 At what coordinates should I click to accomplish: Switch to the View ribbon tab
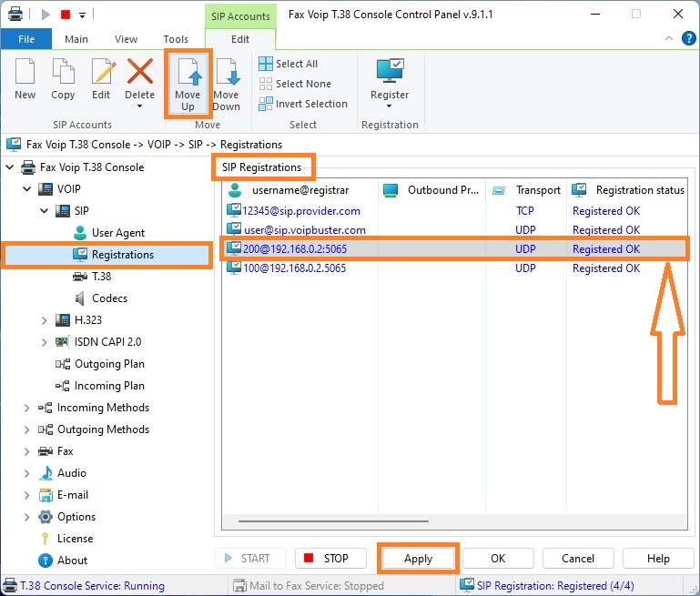point(126,39)
